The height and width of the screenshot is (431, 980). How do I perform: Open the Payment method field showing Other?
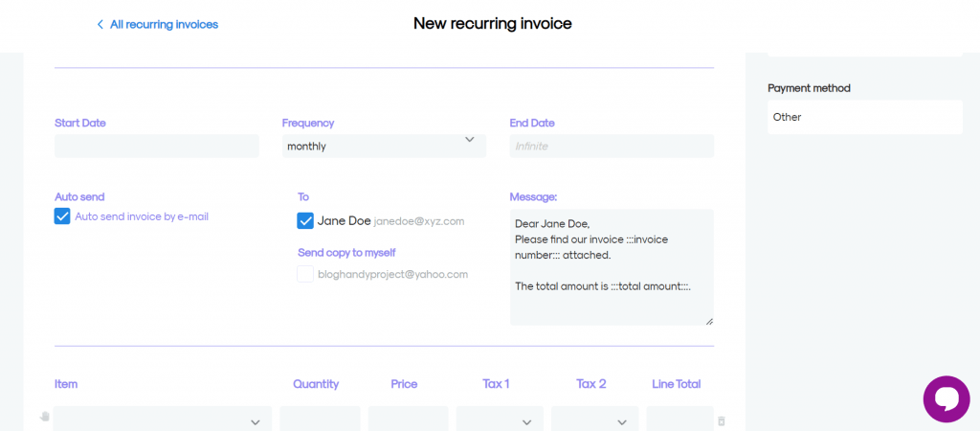(865, 117)
